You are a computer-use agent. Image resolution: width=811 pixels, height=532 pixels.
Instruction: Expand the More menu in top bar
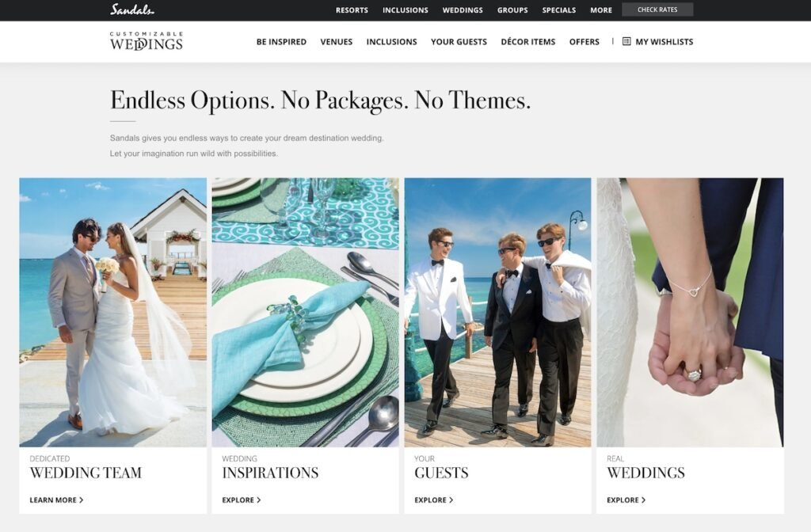pos(601,9)
